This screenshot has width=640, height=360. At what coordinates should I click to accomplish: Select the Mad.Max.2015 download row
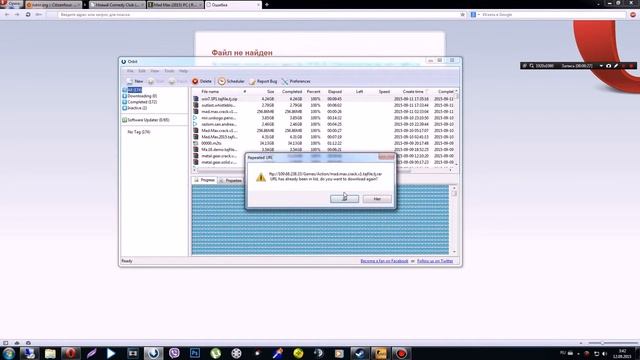tap(323, 137)
